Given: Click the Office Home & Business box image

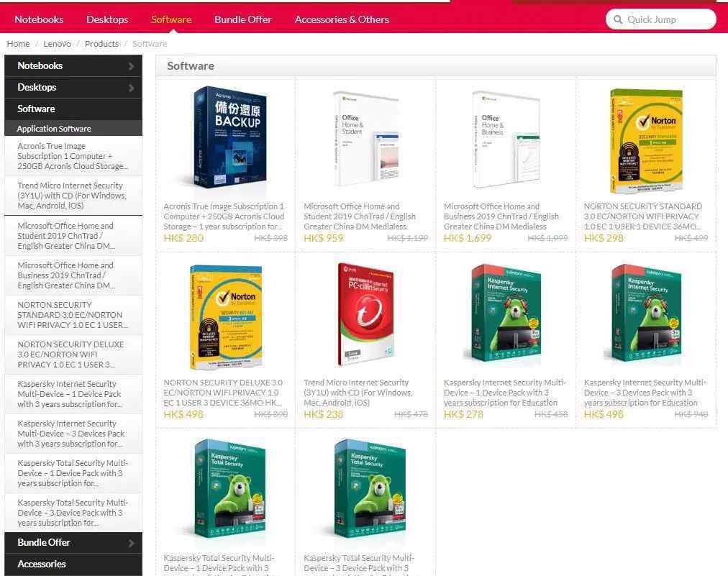Looking at the screenshot, I should [506, 139].
